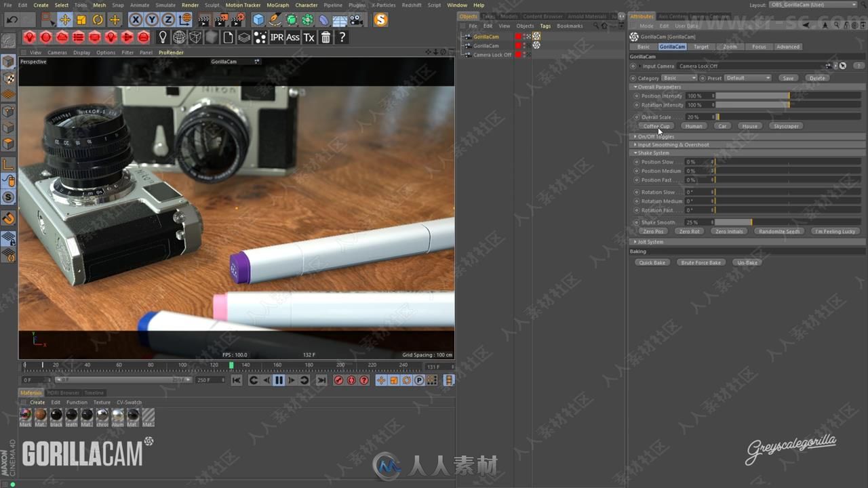
Task: Switch to the Target tab
Action: [x=701, y=47]
